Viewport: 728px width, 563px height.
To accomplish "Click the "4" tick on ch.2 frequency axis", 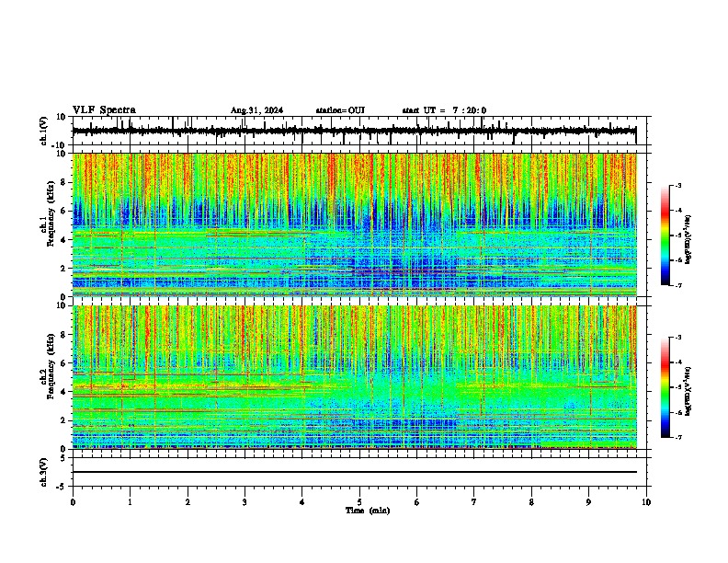I will tap(64, 392).
